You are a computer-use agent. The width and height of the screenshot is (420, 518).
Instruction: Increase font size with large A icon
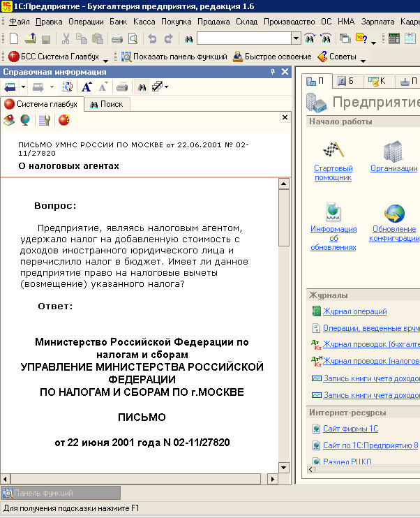pos(87,87)
